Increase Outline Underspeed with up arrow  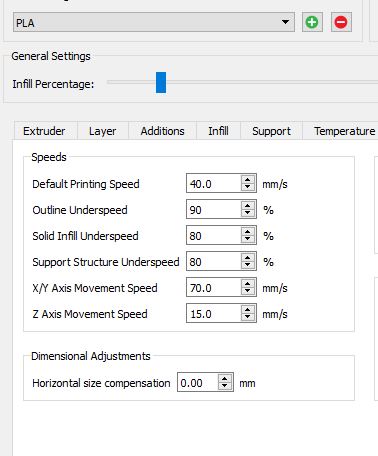click(x=248, y=205)
